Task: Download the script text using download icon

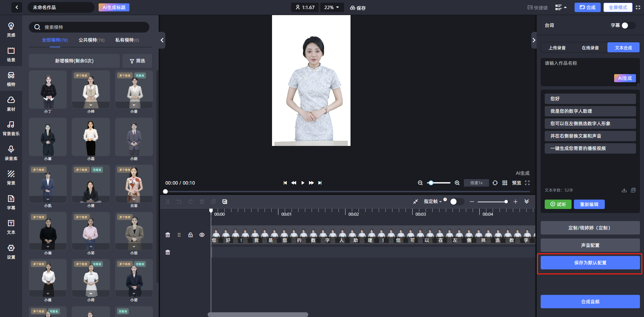Action: click(x=624, y=190)
